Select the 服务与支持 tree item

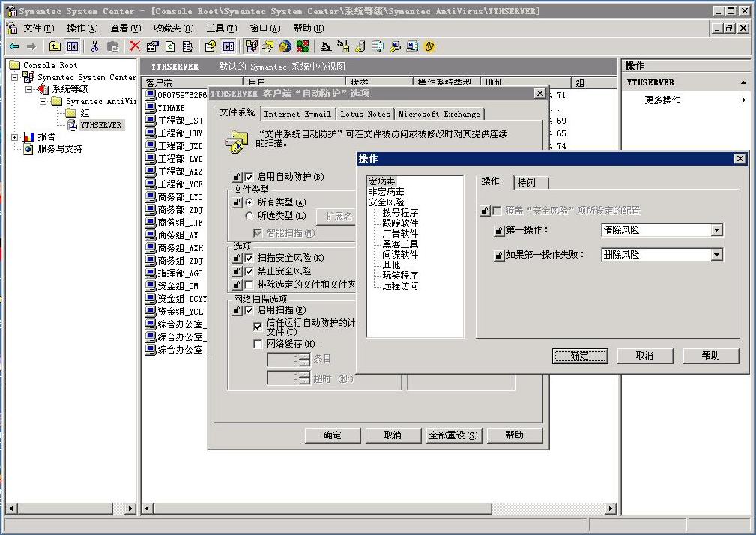(60, 149)
